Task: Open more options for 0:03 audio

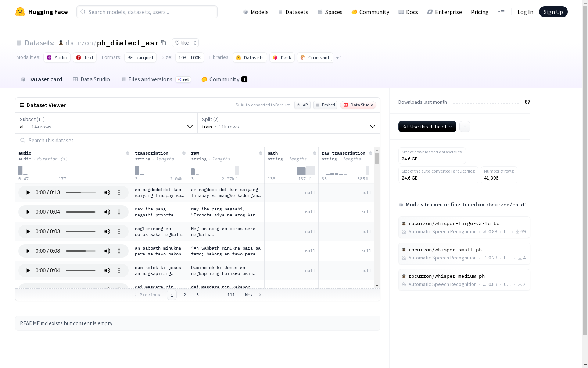Action: 119,231
